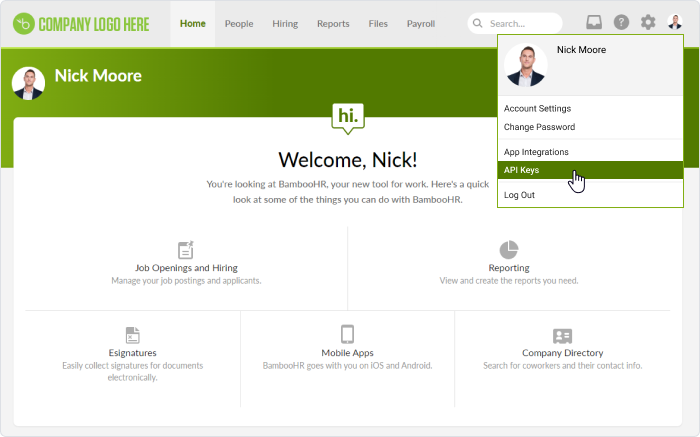Click 'Easily collect signatures for documents' text
Image resolution: width=700 pixels, height=437 pixels.
click(x=133, y=366)
